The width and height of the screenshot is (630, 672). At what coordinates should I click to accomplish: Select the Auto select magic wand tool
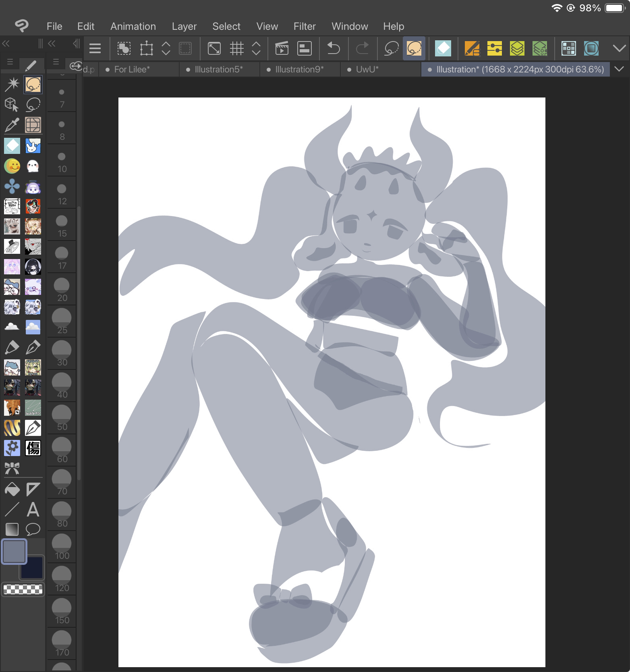[12, 84]
